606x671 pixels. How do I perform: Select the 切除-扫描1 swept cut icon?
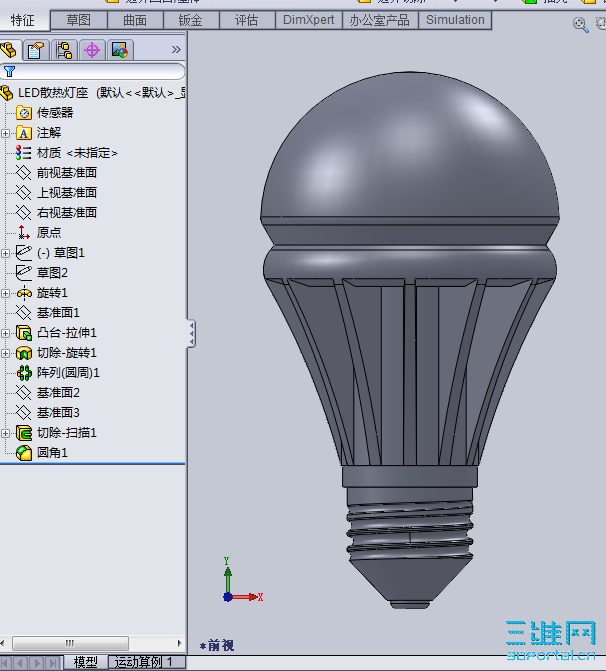coord(24,433)
